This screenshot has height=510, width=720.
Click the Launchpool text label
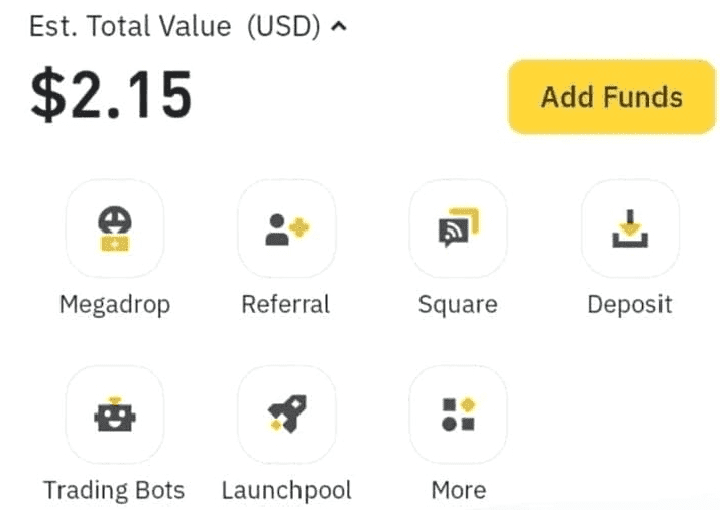(286, 490)
